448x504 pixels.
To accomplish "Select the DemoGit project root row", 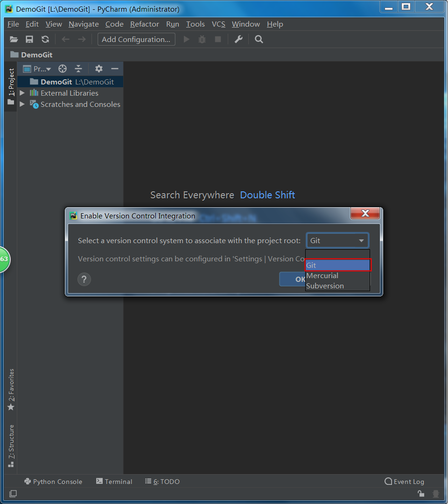I will [x=70, y=82].
